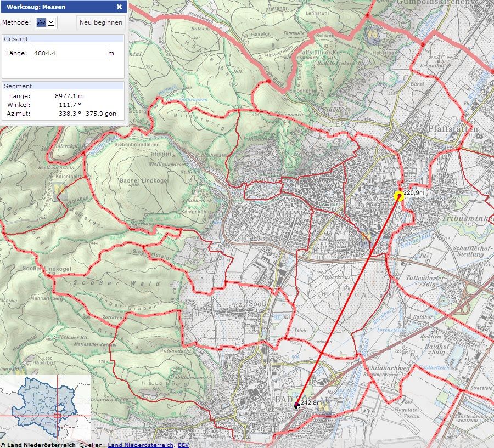Click Neu beginnen to restart measurement
The image size is (494, 448).
coord(100,22)
